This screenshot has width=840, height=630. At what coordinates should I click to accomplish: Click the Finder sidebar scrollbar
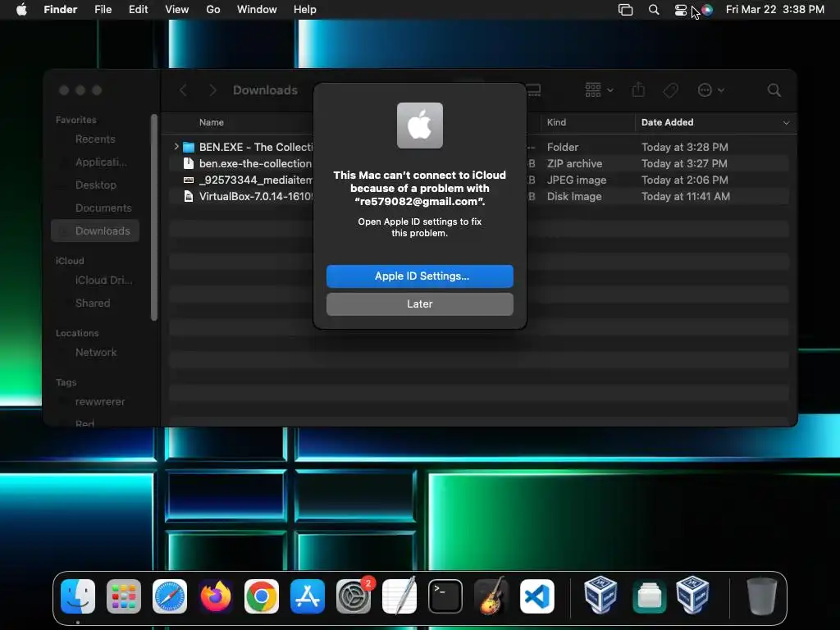154,217
